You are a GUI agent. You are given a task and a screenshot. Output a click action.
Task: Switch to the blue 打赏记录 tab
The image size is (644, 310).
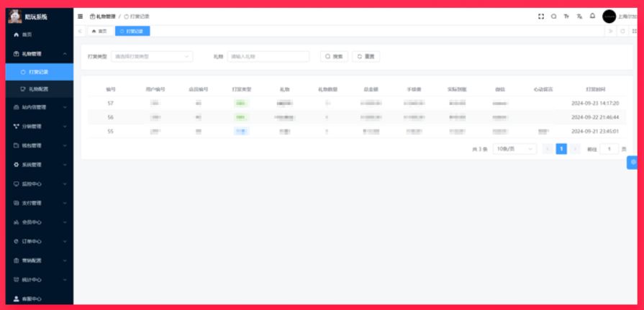[x=132, y=31]
